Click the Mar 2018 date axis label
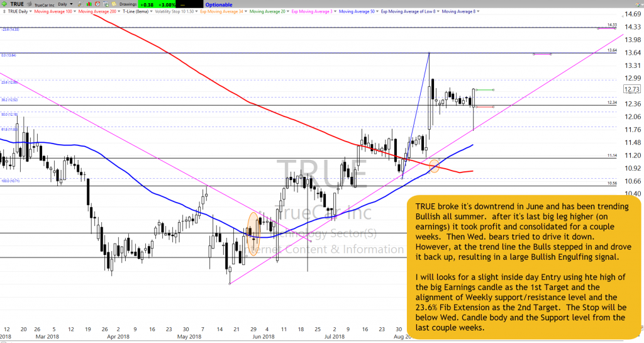The image size is (644, 343). coord(47,337)
